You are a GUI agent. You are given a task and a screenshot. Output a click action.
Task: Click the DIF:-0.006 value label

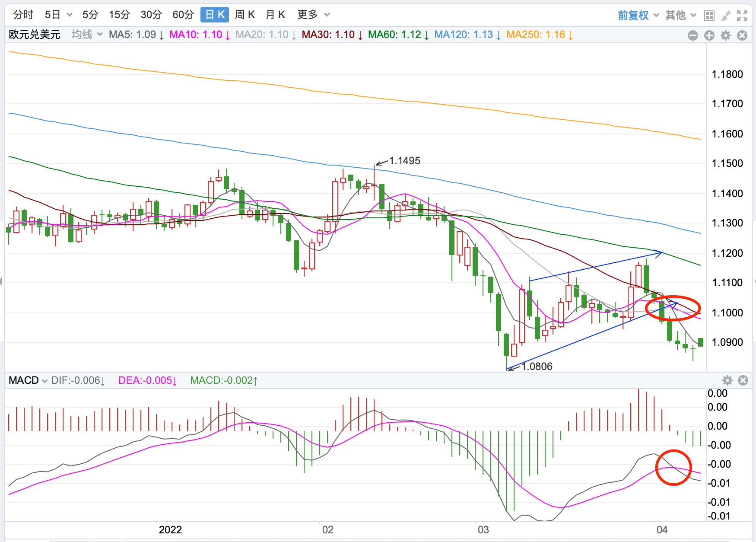78,380
